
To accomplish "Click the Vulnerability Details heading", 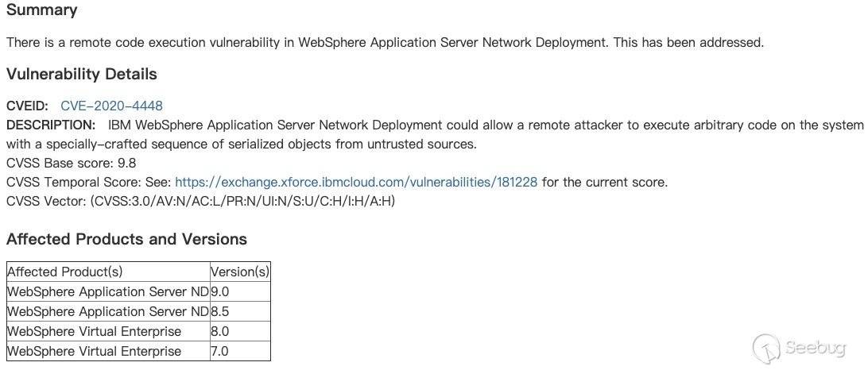I will (x=82, y=74).
